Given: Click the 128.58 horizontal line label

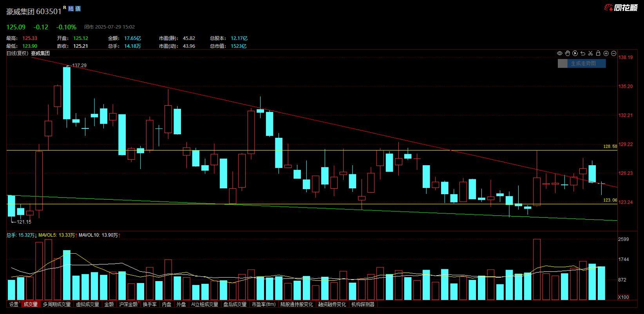Looking at the screenshot, I should (610, 146).
